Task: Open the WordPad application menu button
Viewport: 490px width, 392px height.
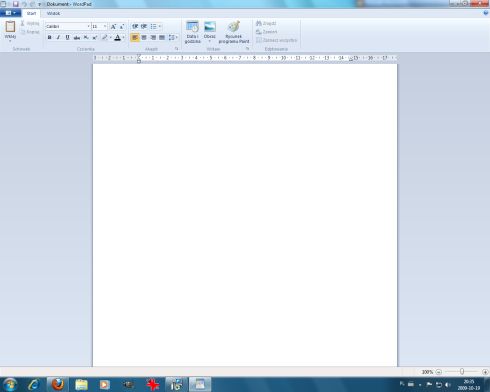Action: click(10, 13)
